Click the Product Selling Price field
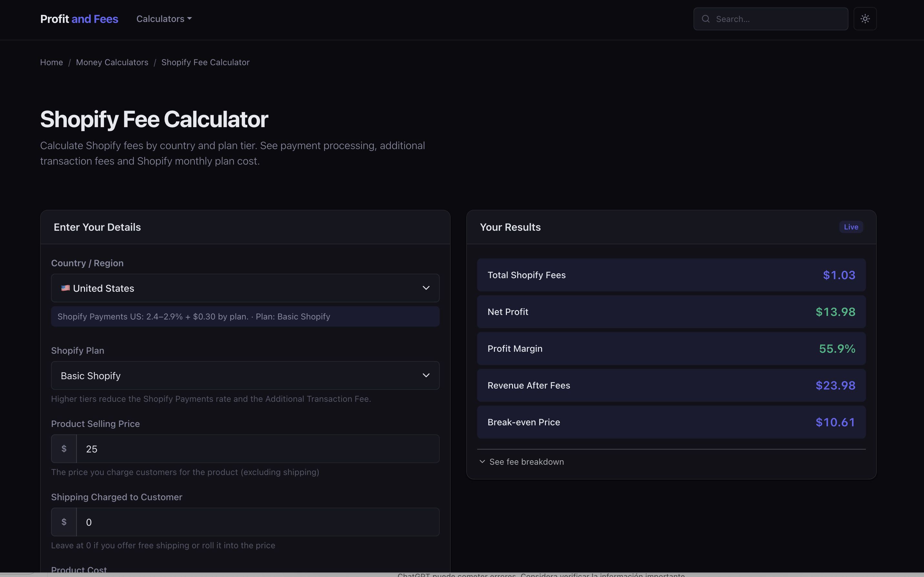Viewport: 924px width, 577px height. 258,449
